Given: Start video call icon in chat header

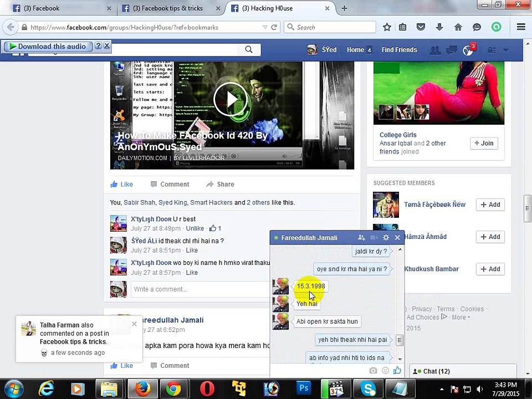Looking at the screenshot, I should (x=374, y=238).
